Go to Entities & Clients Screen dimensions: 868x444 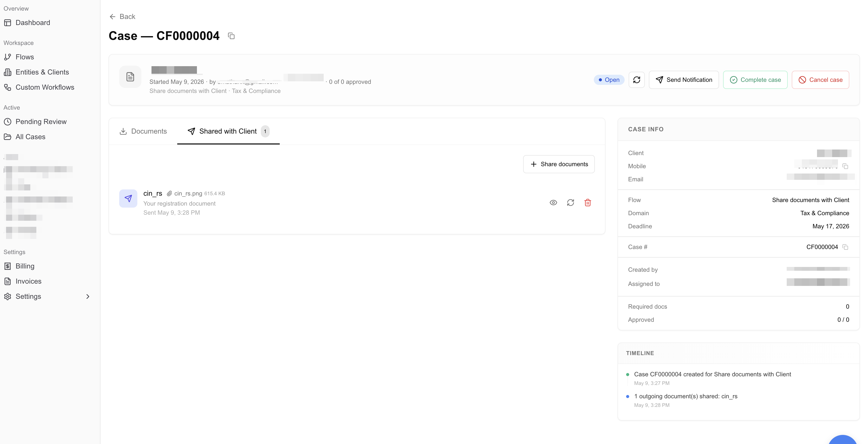[42, 72]
